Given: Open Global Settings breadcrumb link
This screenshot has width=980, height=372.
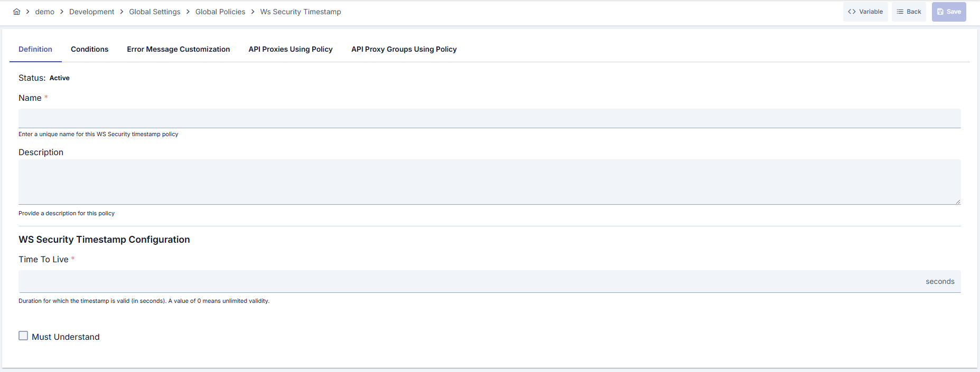Looking at the screenshot, I should (x=155, y=12).
